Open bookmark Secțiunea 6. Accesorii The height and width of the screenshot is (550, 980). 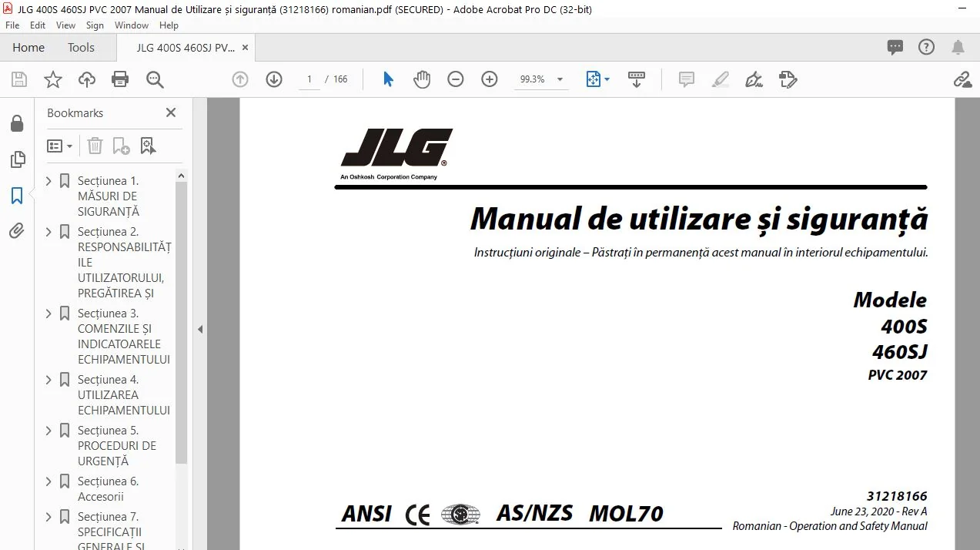coord(108,489)
